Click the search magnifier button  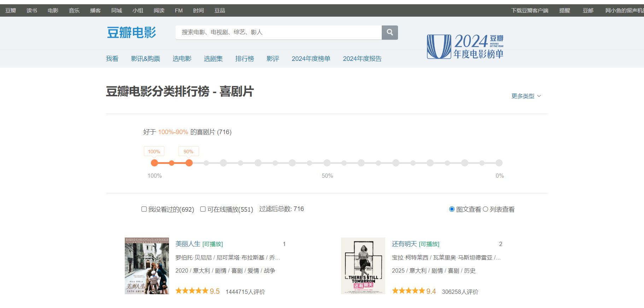[390, 32]
